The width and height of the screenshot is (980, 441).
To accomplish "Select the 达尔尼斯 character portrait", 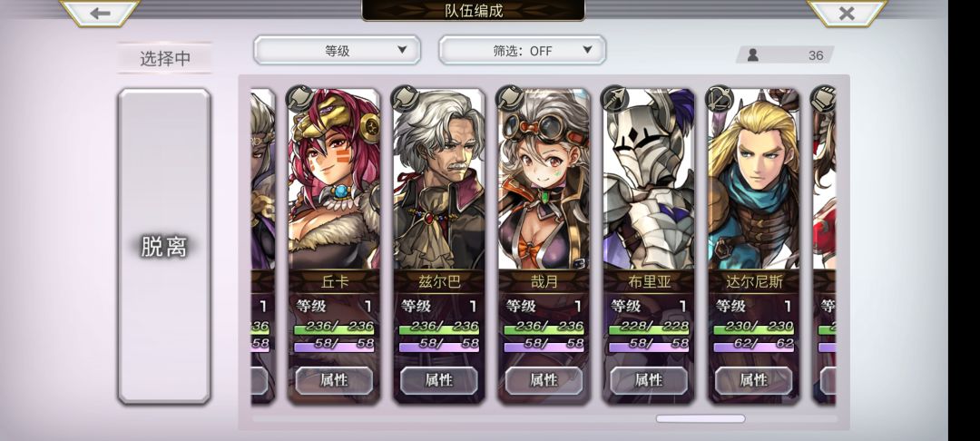I will (754, 180).
